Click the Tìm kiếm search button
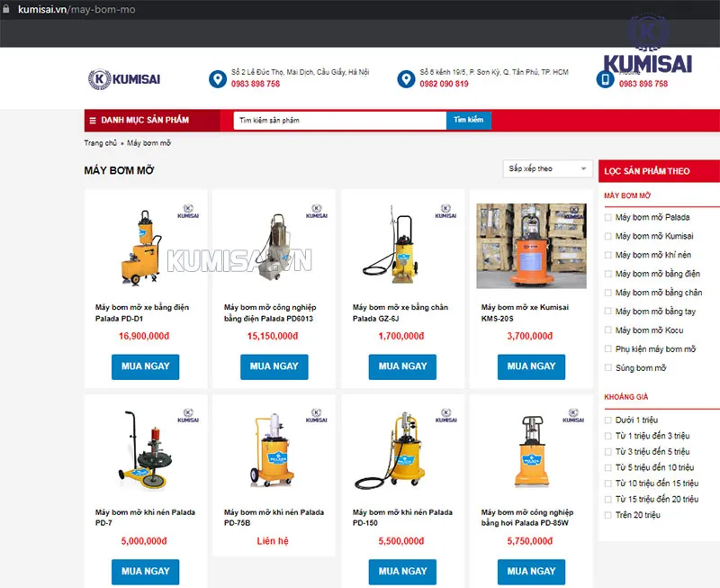The height and width of the screenshot is (588, 720). 468,121
